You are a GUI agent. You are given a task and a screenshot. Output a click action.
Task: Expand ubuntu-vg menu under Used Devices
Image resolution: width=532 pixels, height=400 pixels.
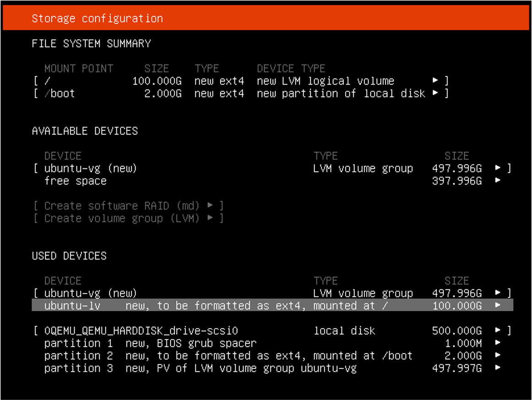coord(498,293)
